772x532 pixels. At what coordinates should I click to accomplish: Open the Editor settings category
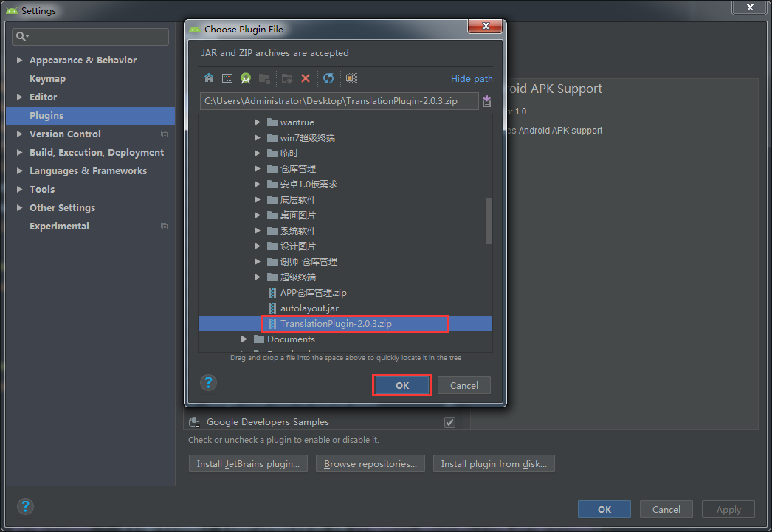tap(42, 97)
